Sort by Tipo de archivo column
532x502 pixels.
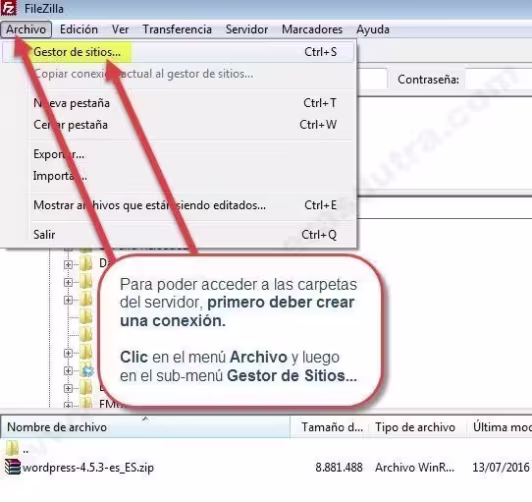click(x=418, y=427)
